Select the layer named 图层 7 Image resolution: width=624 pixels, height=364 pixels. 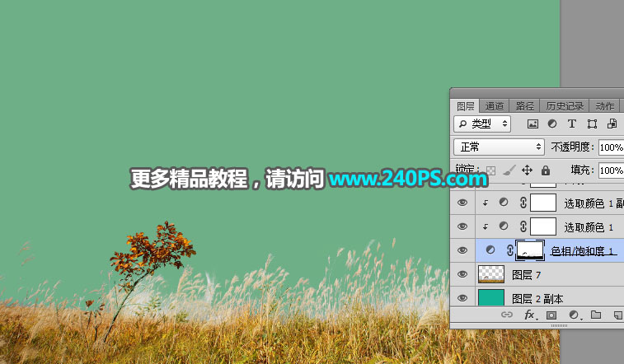pyautogui.click(x=526, y=274)
